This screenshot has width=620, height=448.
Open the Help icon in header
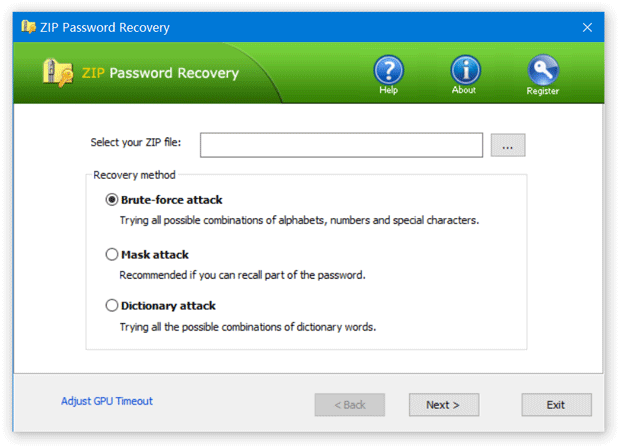tap(388, 70)
